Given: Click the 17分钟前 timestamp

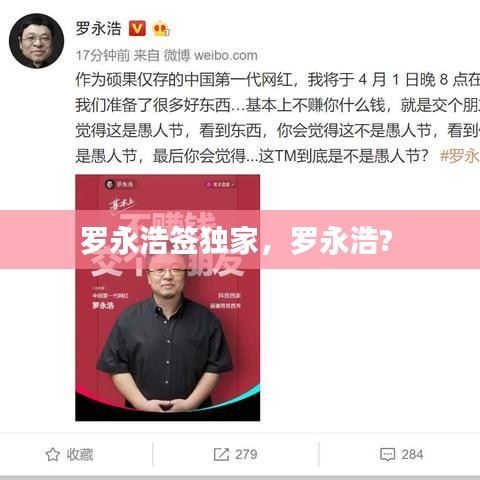Looking at the screenshot, I should (x=103, y=55).
